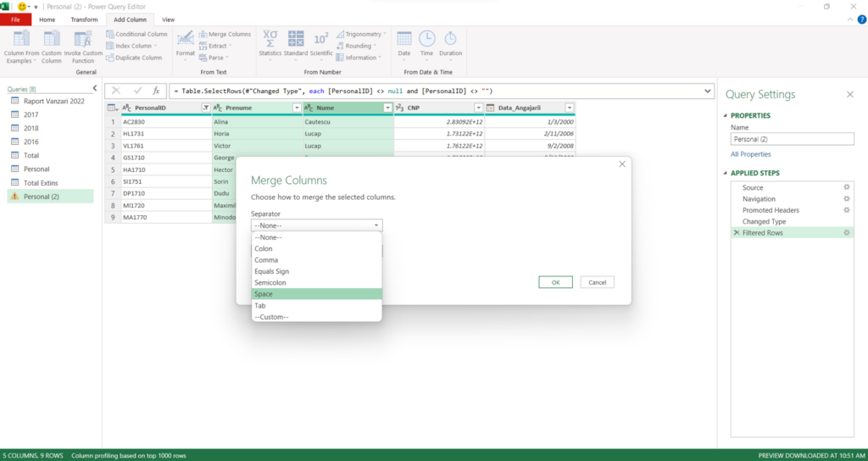Click Invoke Custom Function icon

point(83,39)
